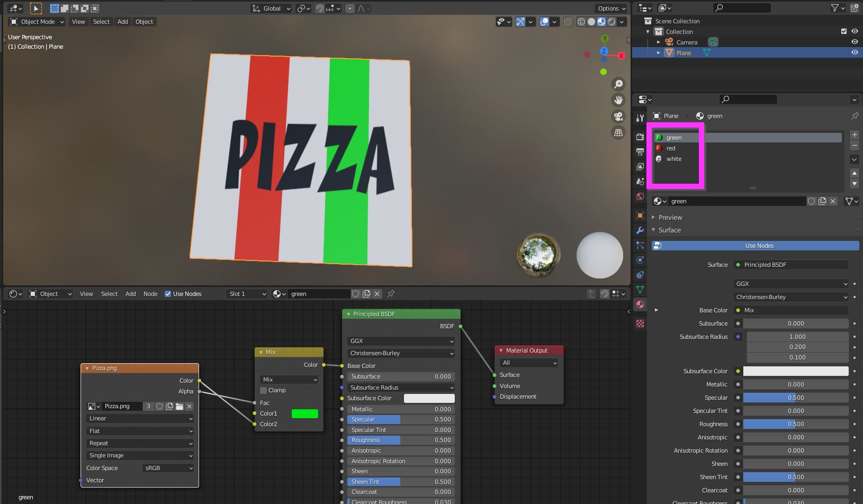Switch to rendered viewport shading
This screenshot has width=863, height=504.
[612, 22]
